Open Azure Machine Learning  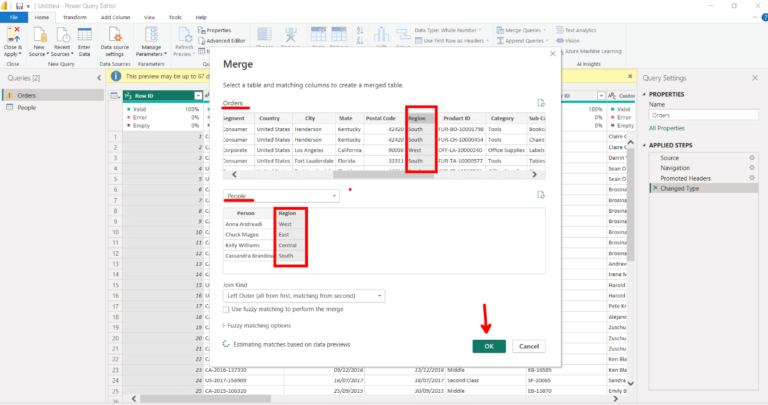point(589,51)
